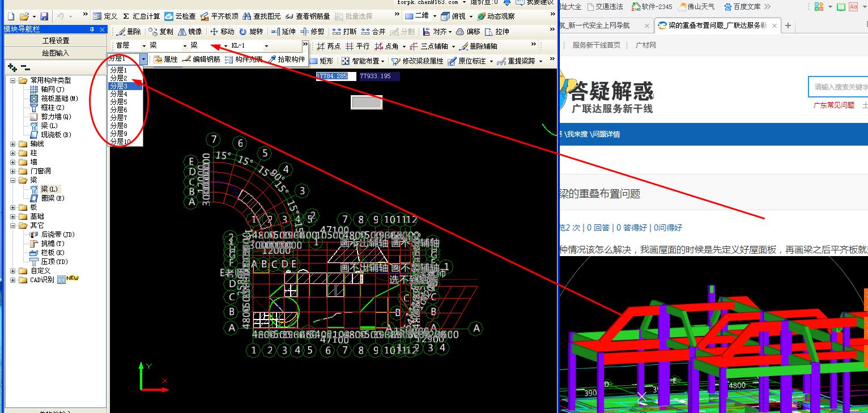Open 俯视 top view dropdown
This screenshot has height=413, width=868.
458,16
